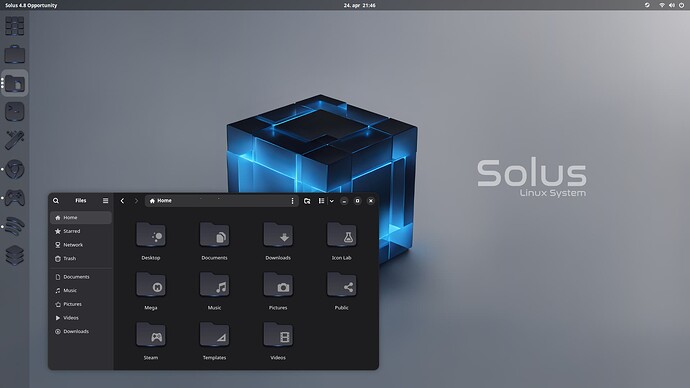The width and height of the screenshot is (690, 388).
Task: Select the Documents folder in the grid
Action: 214,235
